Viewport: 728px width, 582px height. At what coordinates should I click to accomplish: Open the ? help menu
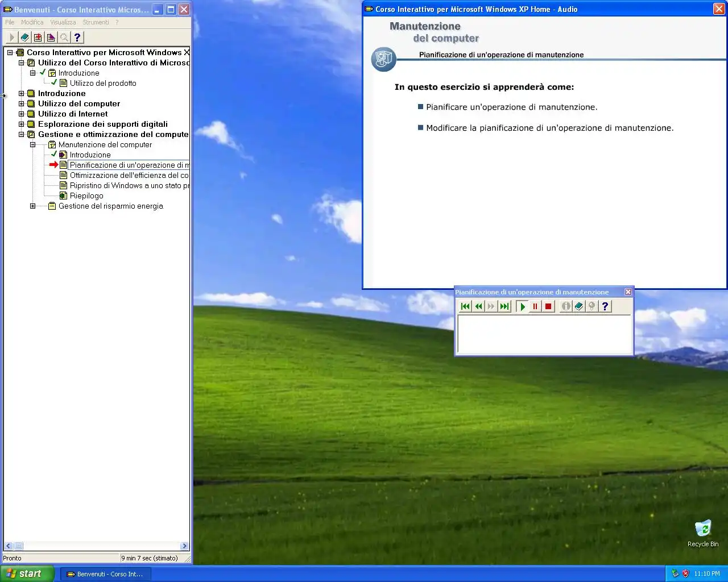tap(117, 22)
